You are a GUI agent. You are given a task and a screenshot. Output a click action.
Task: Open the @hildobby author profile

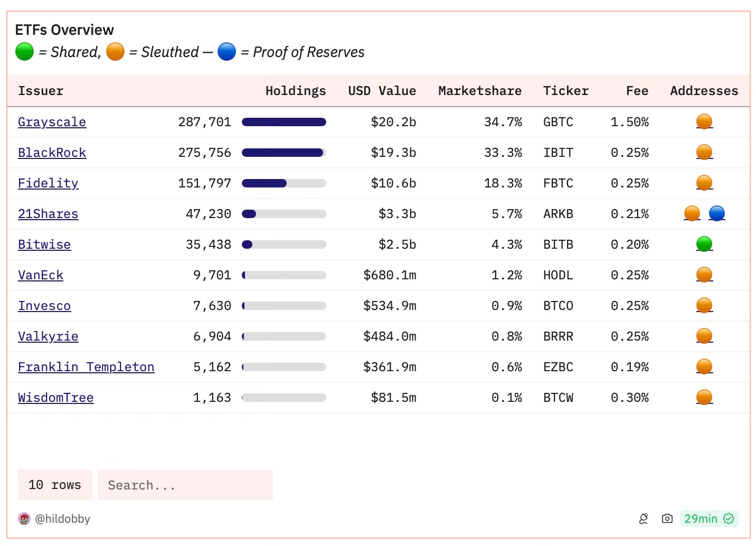62,519
